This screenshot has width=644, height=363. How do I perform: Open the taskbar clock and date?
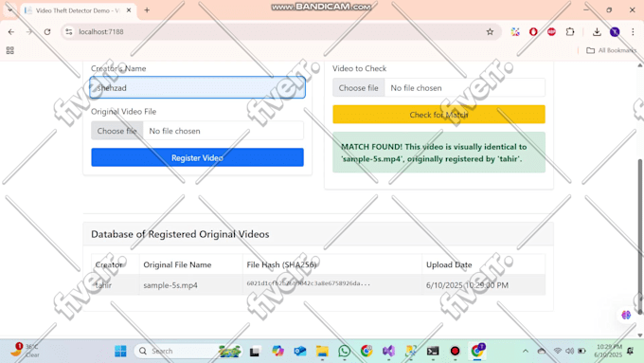pos(608,351)
